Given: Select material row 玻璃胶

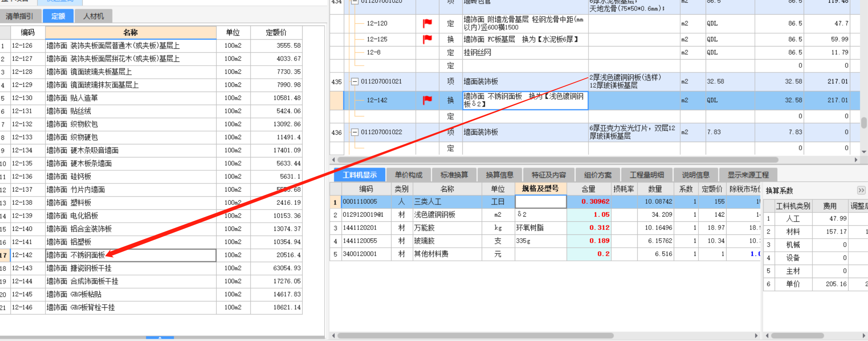Looking at the screenshot, I should pyautogui.click(x=545, y=241).
